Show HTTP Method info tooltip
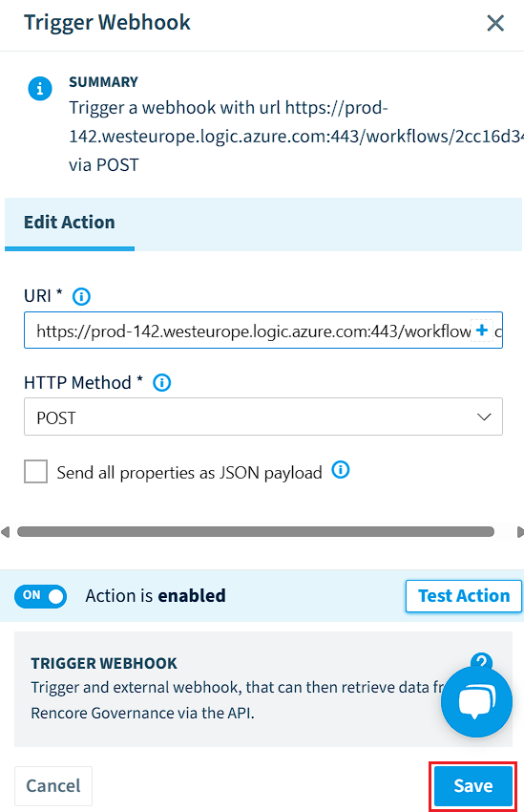This screenshot has width=524, height=812. coord(162,383)
